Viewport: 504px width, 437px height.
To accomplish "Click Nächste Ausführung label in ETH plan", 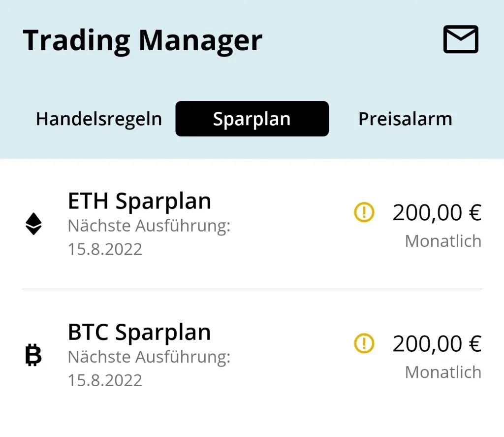I will click(149, 226).
